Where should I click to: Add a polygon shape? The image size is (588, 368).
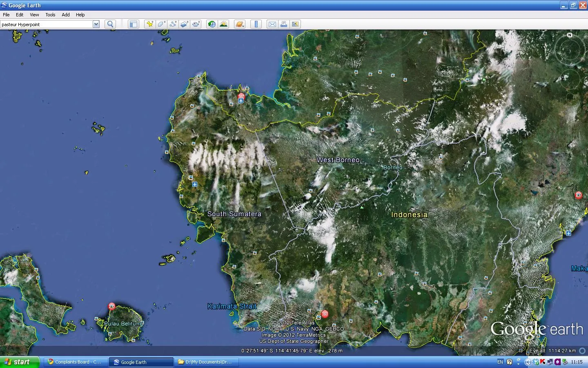pyautogui.click(x=161, y=24)
